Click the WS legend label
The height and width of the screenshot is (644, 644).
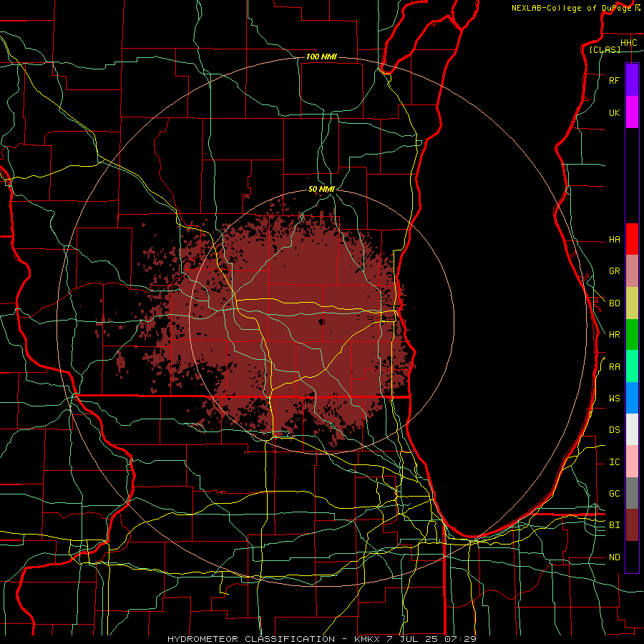[x=614, y=399]
